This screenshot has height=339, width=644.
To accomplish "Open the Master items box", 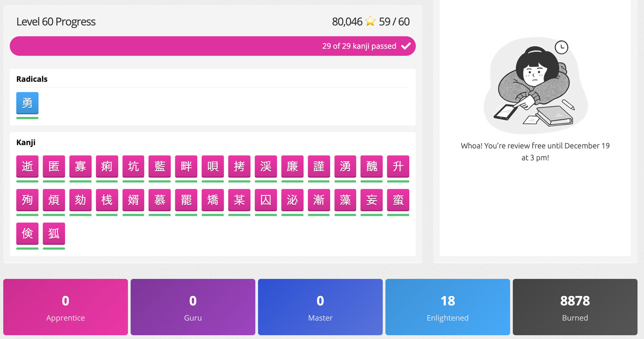I will pos(320,307).
